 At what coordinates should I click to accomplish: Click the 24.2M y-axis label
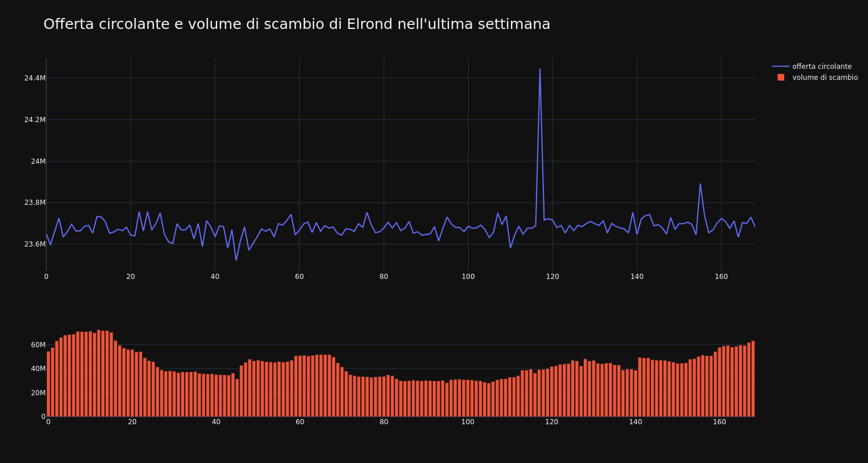pos(35,120)
